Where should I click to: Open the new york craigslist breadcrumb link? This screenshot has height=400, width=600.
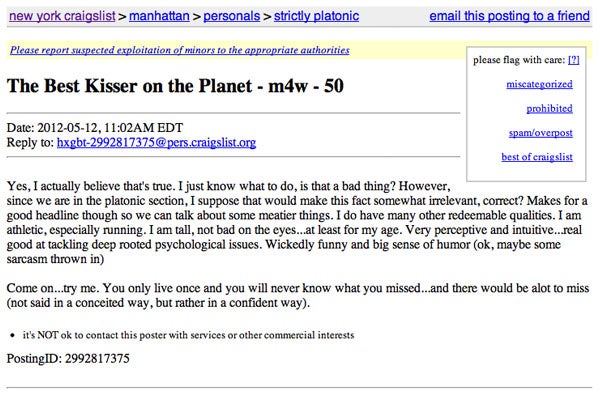(59, 17)
